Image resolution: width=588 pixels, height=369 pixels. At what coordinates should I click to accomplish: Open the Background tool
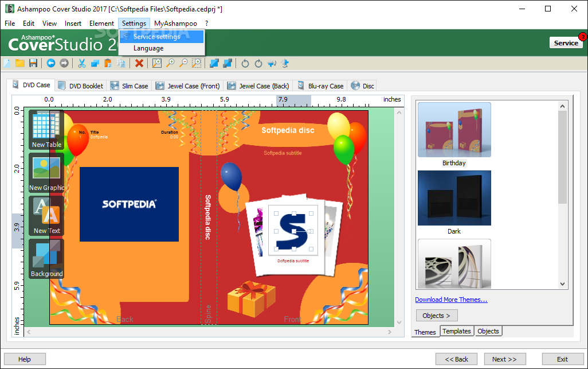coord(46,259)
